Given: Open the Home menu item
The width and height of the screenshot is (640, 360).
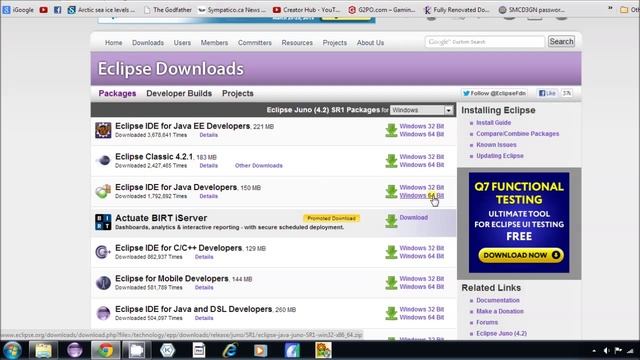Looking at the screenshot, I should [x=113, y=42].
